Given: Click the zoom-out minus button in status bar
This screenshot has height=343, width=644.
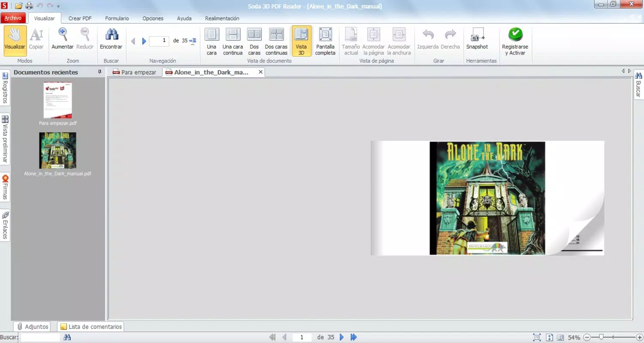Looking at the screenshot, I should [587, 338].
